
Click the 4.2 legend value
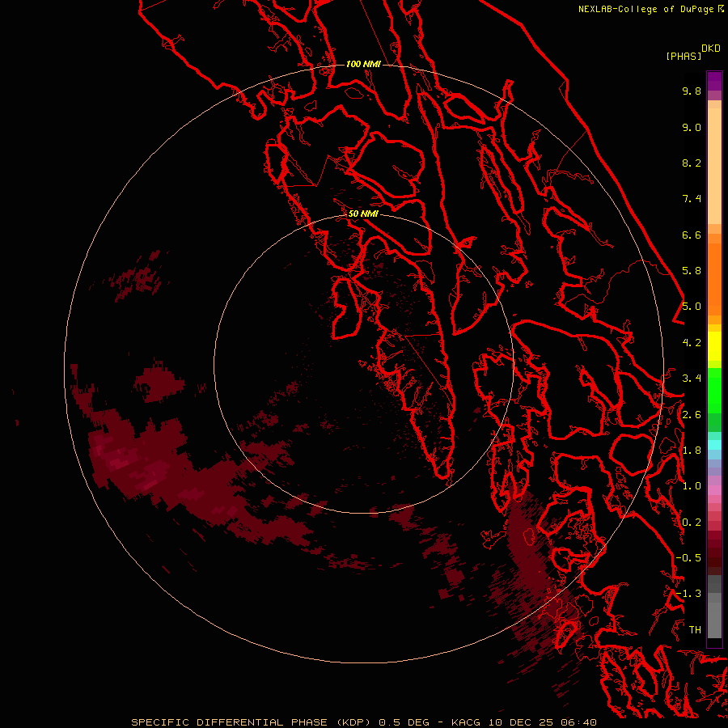pyautogui.click(x=692, y=343)
